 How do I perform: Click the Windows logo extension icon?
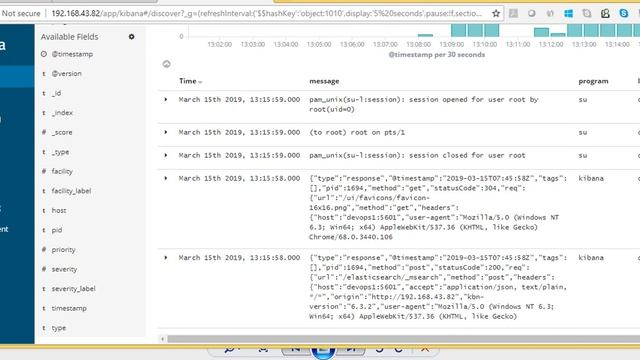(568, 13)
